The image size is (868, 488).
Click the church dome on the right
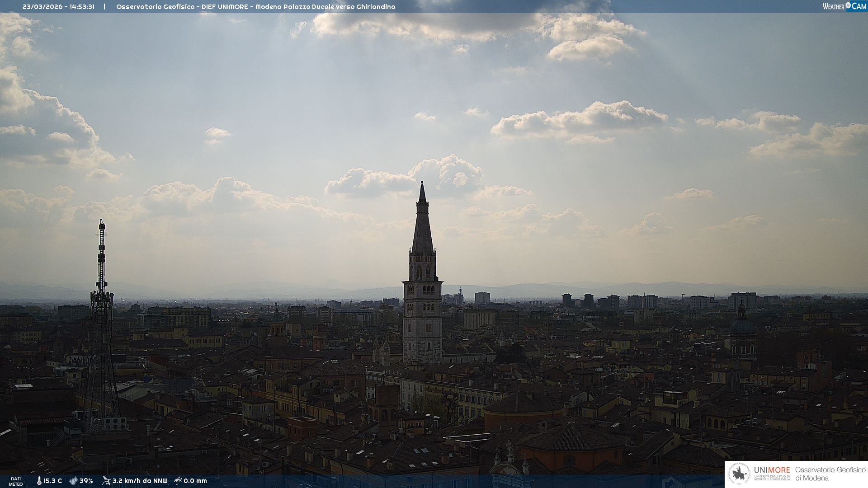coord(742,325)
